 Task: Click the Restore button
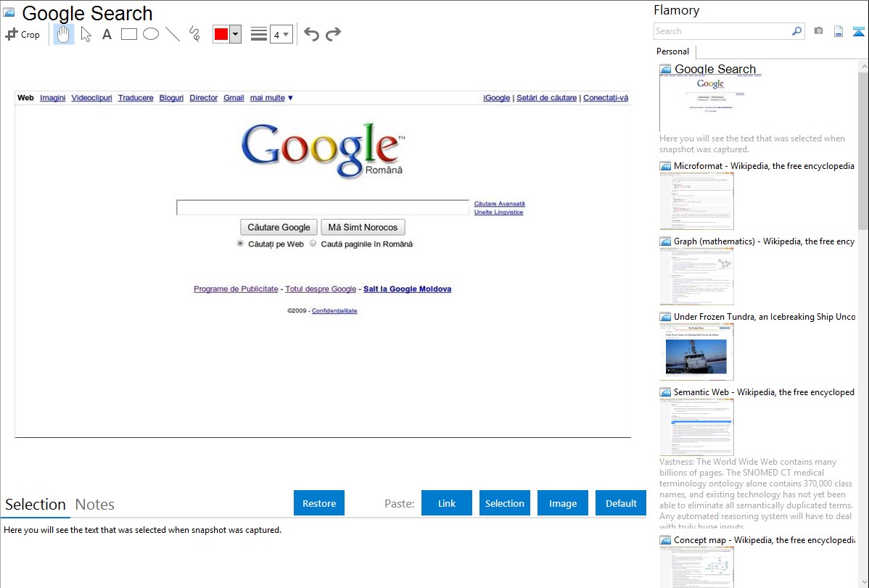coord(319,503)
